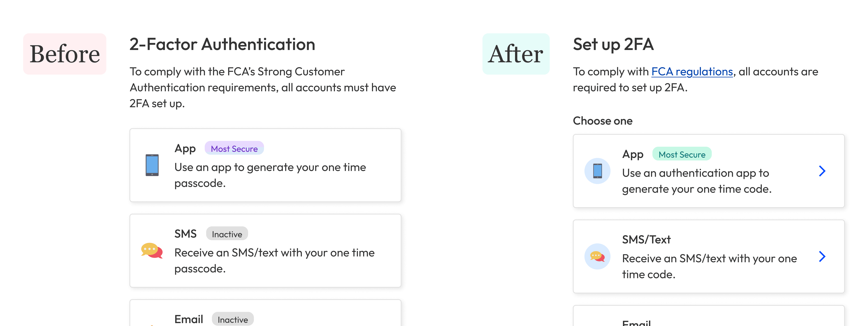Click the Most Secure badge on the After App card
Viewport: 868px width, 326px height.
[682, 154]
